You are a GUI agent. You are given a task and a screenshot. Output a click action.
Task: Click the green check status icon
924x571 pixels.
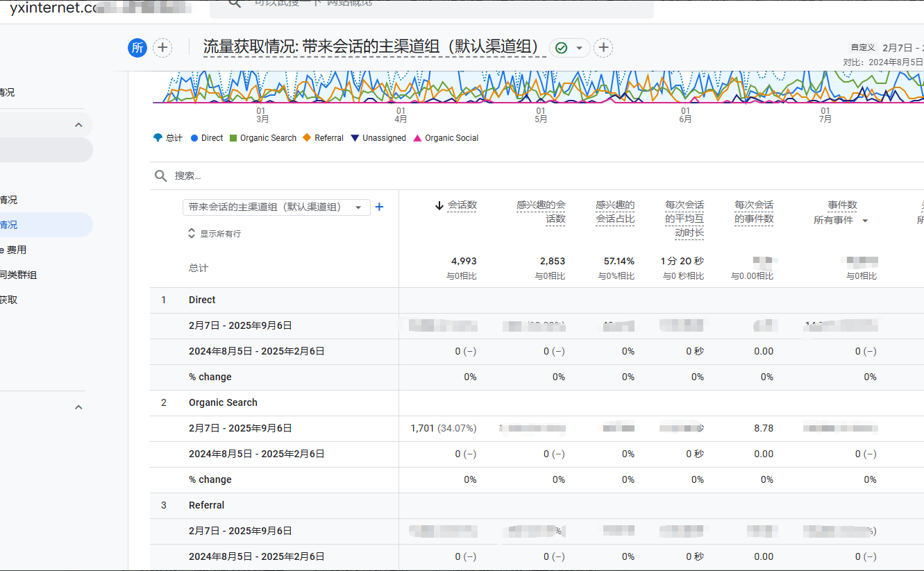click(562, 48)
